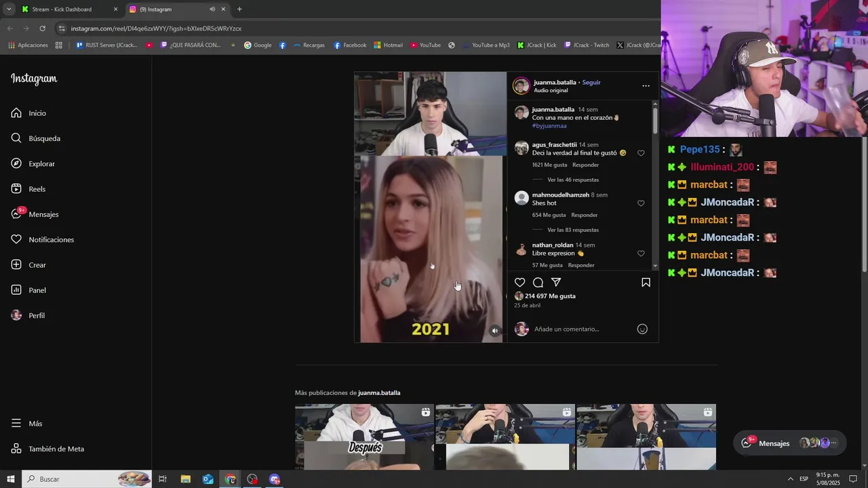Viewport: 868px width, 488px height.
Task: Expand Ver las 46 respuestas
Action: click(573, 180)
